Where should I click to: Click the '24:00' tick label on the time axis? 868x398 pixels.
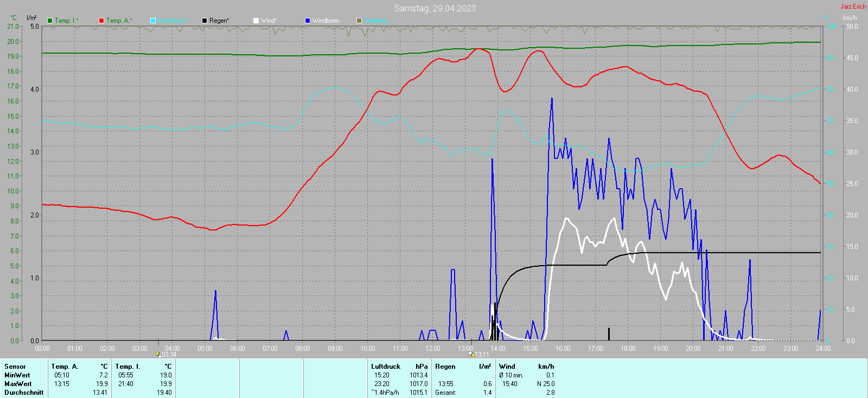click(824, 349)
